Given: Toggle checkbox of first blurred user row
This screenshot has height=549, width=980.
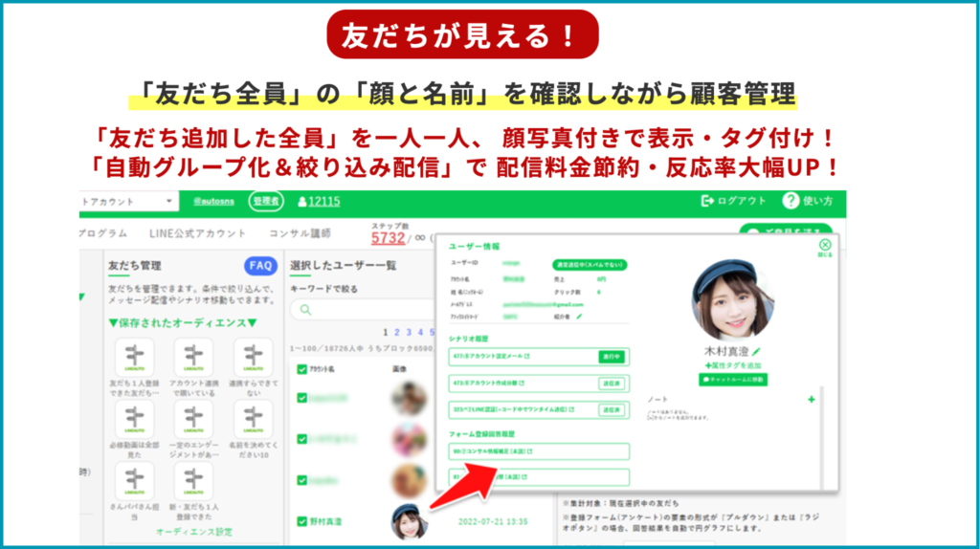Looking at the screenshot, I should [x=301, y=398].
